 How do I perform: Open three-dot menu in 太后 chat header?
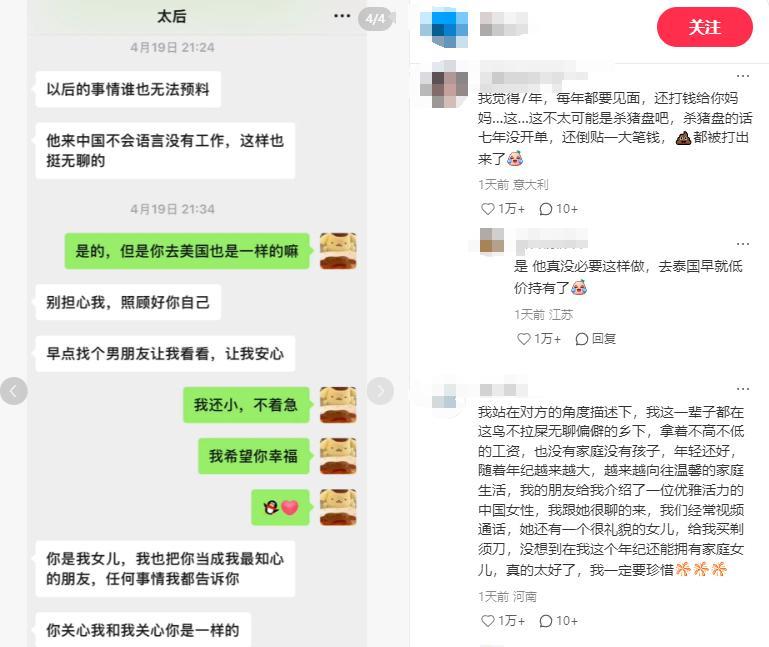[342, 16]
